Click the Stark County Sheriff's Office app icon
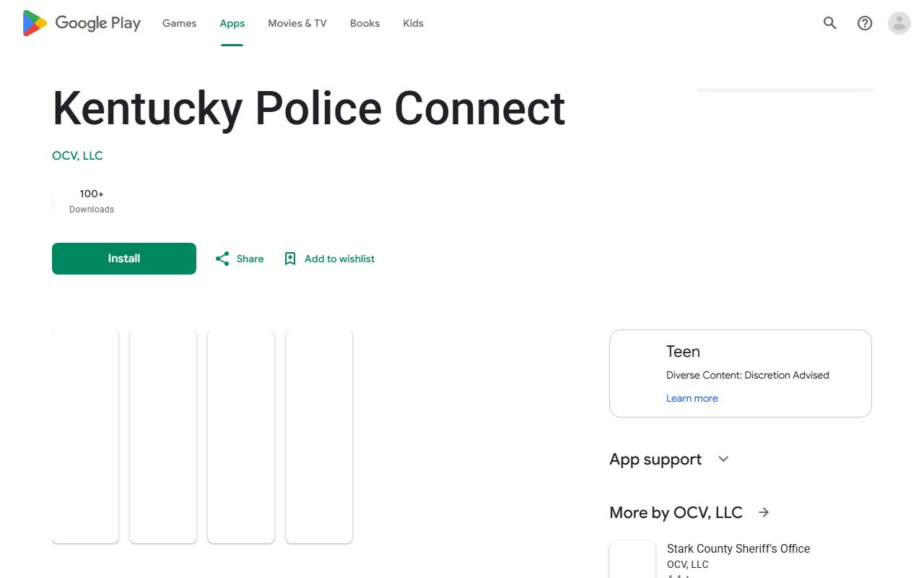This screenshot has height=578, width=924. click(632, 559)
